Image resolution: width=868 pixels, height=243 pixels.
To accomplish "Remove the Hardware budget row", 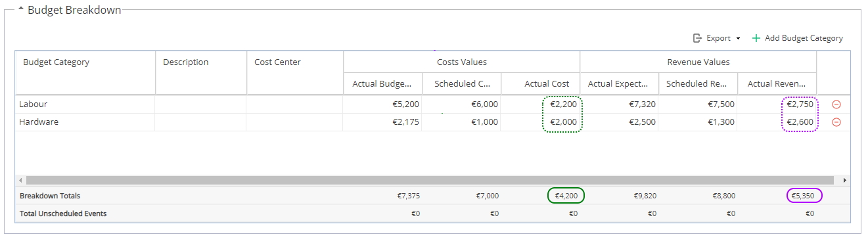I will click(836, 122).
